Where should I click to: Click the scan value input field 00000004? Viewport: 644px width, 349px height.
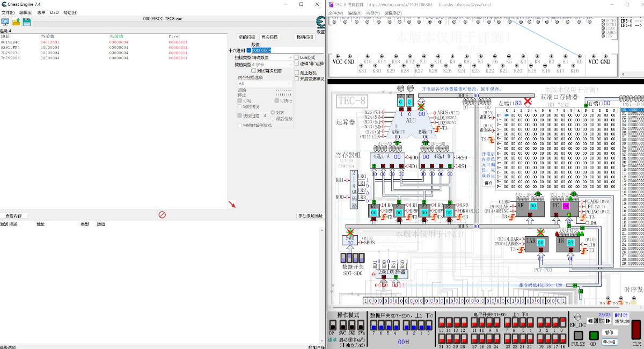tap(288, 50)
